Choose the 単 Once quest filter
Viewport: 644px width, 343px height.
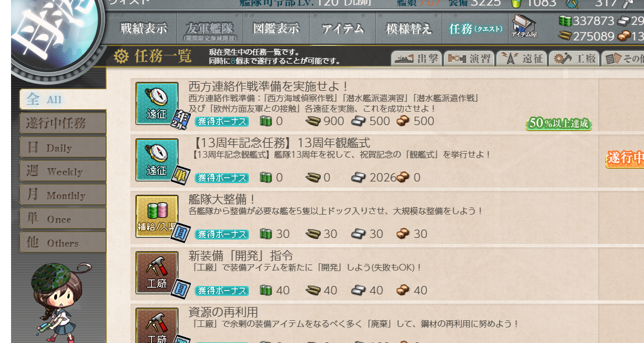[63, 219]
